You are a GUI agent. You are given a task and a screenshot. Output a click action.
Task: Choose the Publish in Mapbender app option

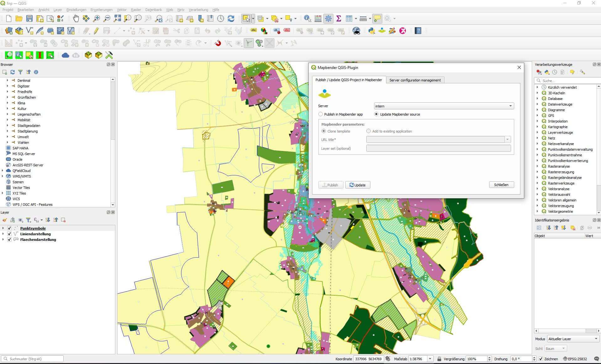(321, 114)
